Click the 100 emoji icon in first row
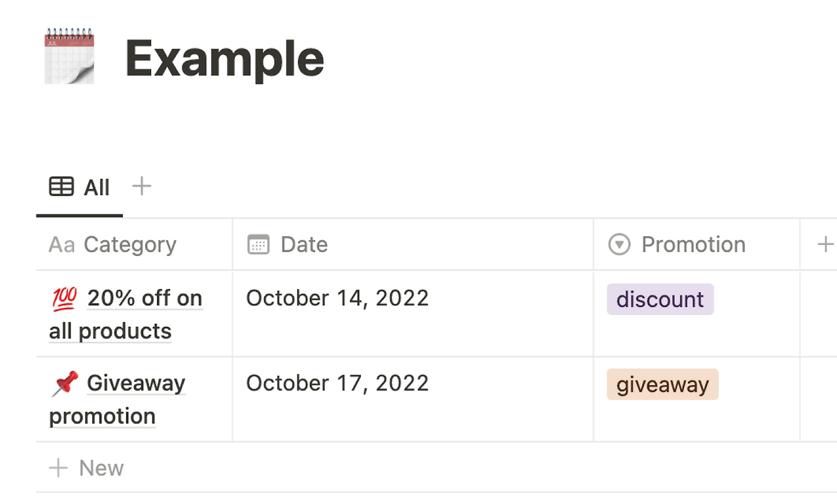The image size is (837, 504). pos(64,299)
